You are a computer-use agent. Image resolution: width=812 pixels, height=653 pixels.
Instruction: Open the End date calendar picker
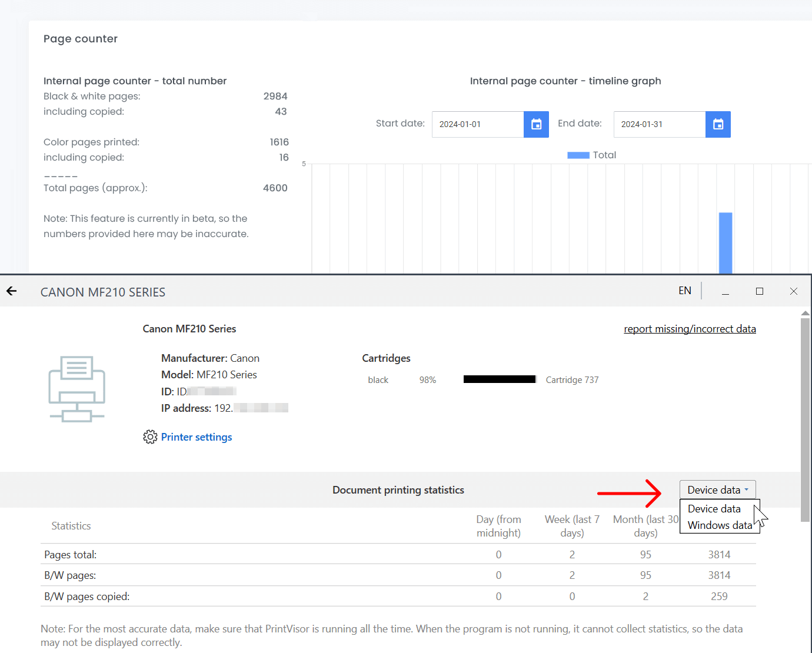point(718,124)
